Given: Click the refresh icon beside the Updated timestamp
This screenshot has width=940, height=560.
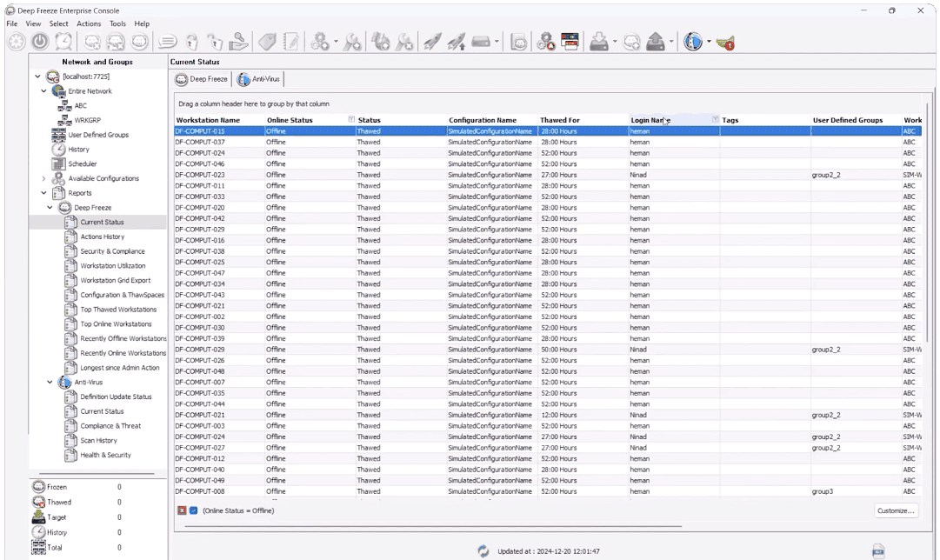Looking at the screenshot, I should point(483,551).
